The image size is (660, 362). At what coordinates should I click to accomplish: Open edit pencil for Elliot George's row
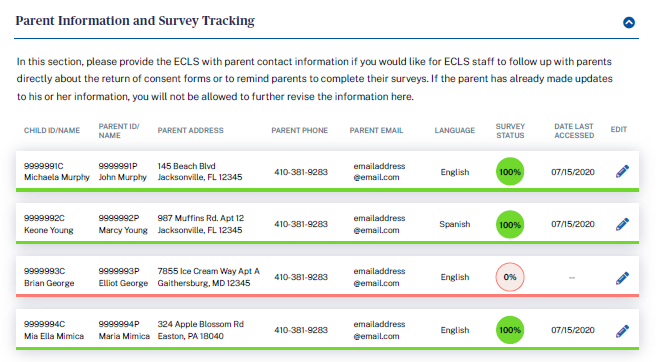pos(622,277)
